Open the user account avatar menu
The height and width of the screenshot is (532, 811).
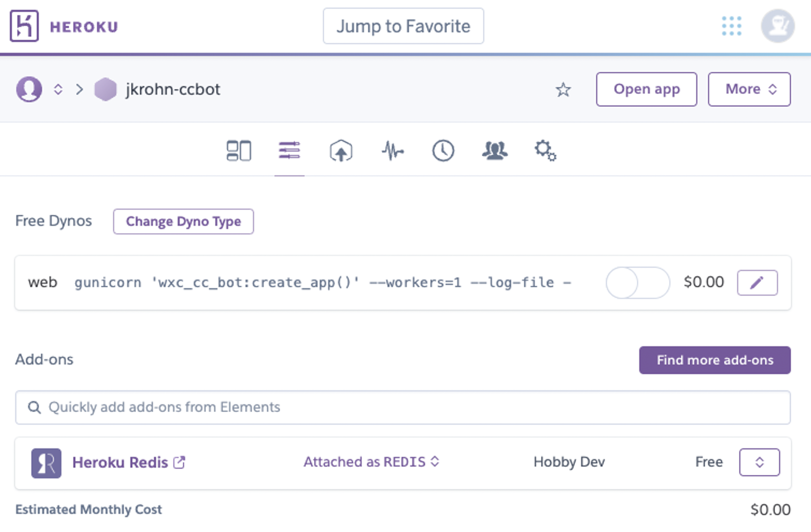point(778,26)
